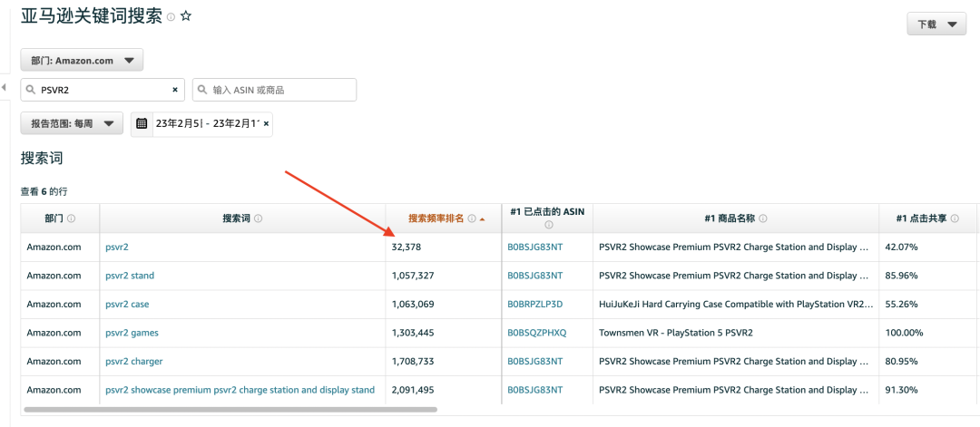Click the Townsmen VR - PlayStation 5 PSVR2 product name
980x427 pixels.
(x=676, y=333)
